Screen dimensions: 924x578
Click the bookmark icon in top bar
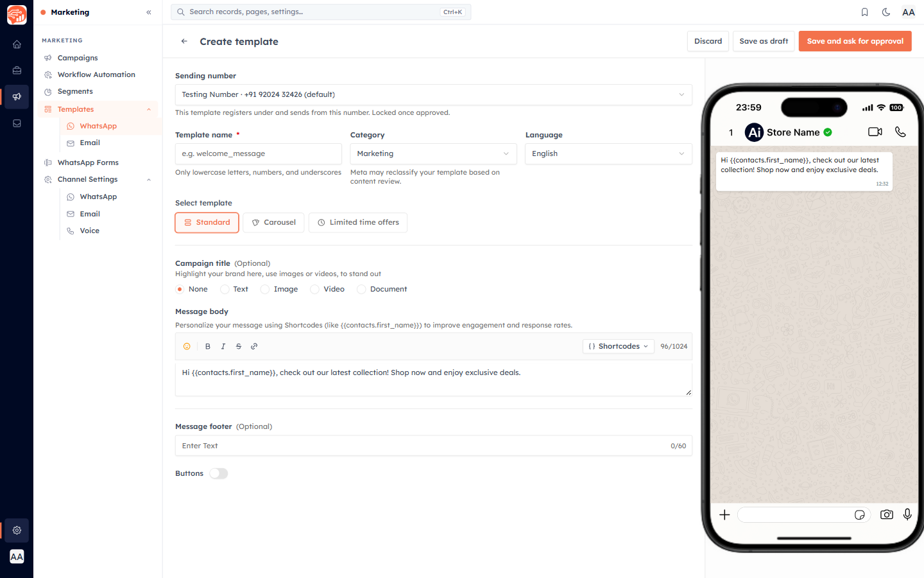coord(864,12)
